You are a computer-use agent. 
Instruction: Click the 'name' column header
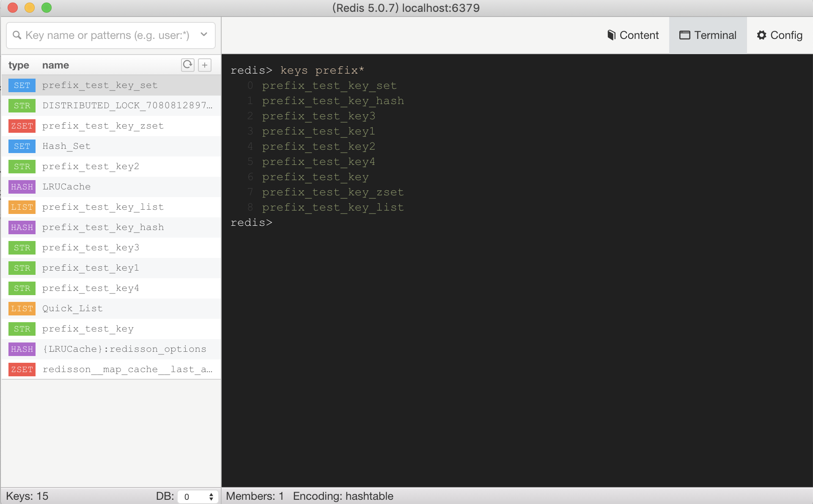[55, 65]
